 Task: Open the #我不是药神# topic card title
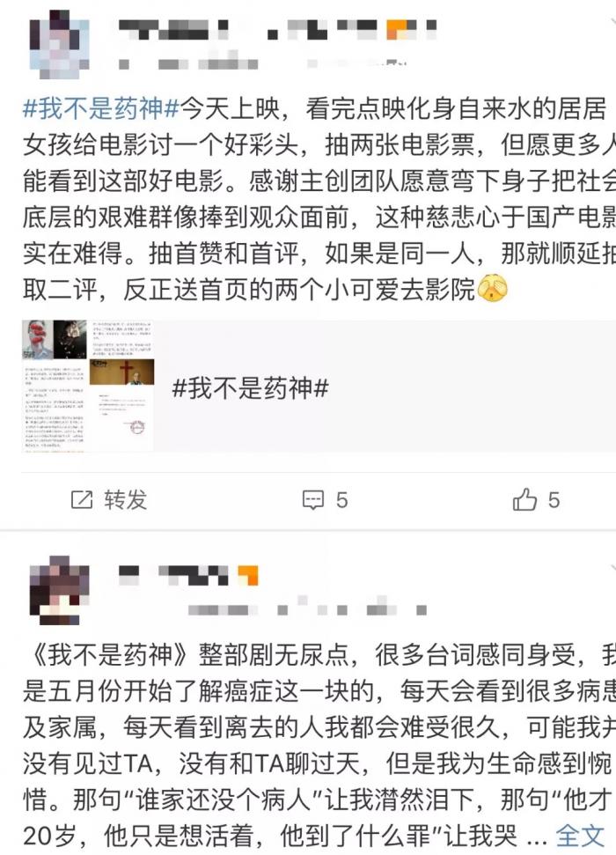pos(250,389)
